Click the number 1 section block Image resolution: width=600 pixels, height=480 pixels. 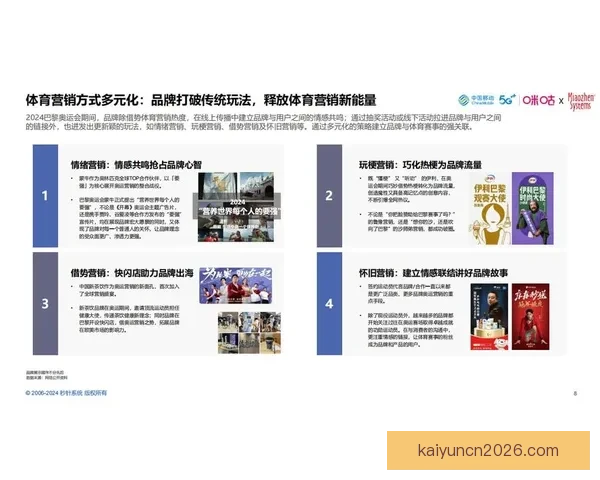pyautogui.click(x=45, y=196)
